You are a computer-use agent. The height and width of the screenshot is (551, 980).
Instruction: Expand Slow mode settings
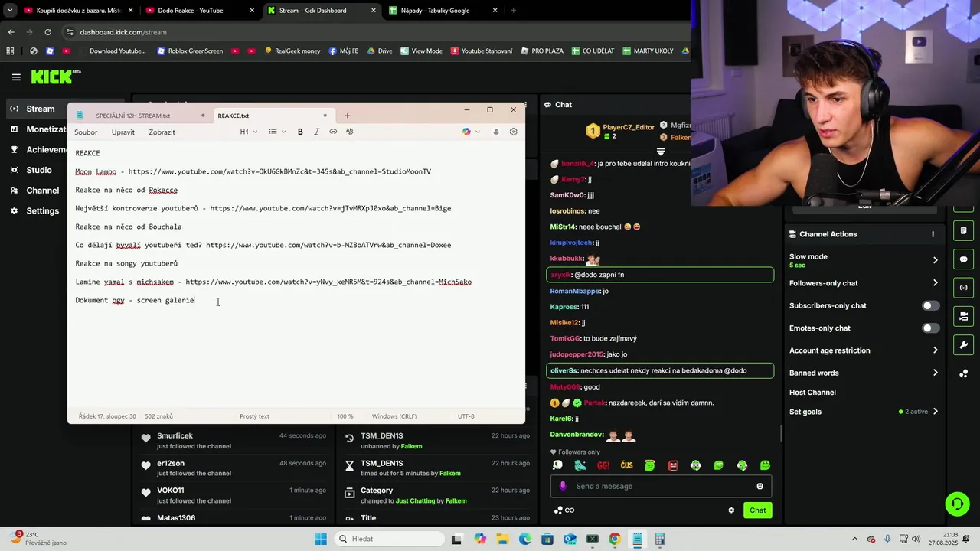935,260
